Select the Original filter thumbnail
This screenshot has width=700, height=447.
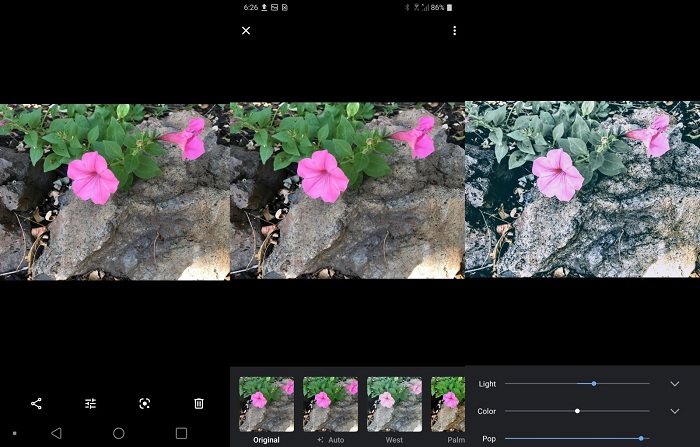(267, 404)
